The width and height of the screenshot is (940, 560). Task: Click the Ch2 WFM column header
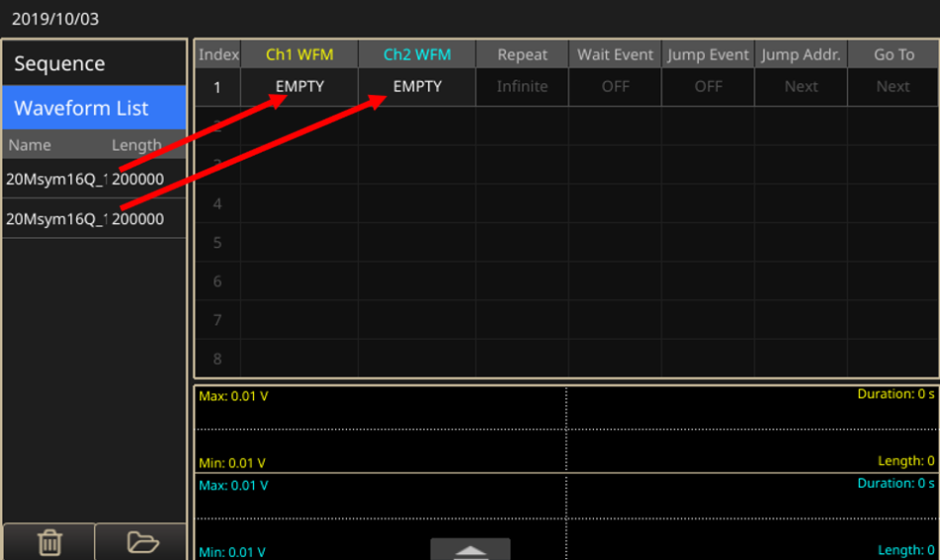pos(417,55)
